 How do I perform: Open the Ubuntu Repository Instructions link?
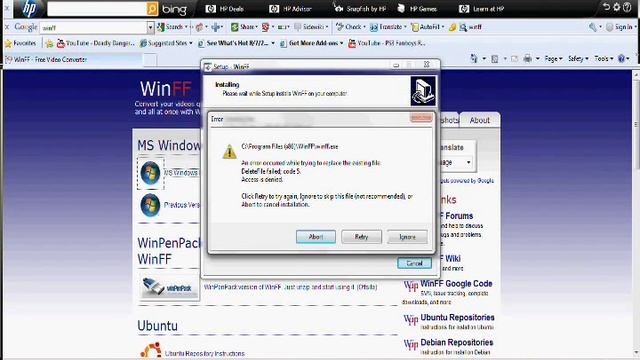204,353
